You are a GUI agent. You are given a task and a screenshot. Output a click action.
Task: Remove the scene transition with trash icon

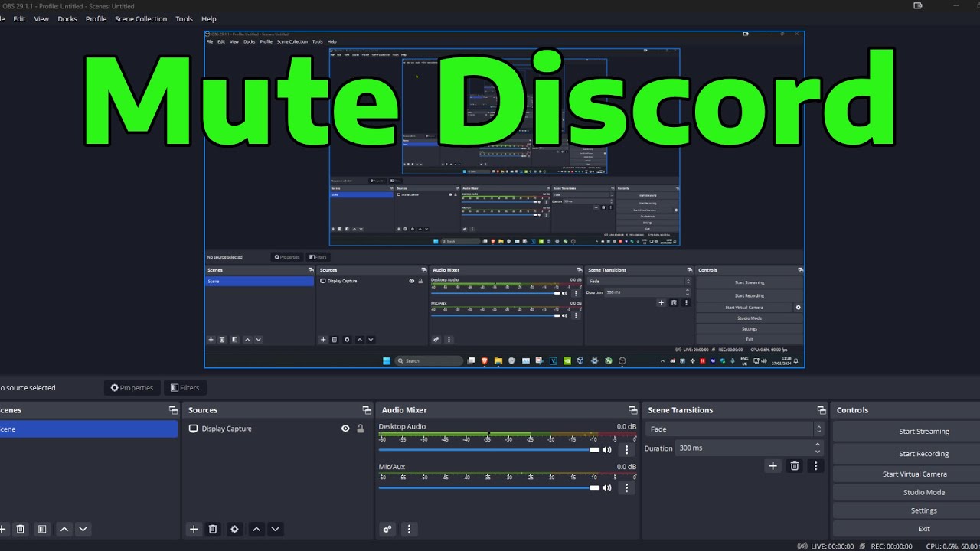click(795, 465)
